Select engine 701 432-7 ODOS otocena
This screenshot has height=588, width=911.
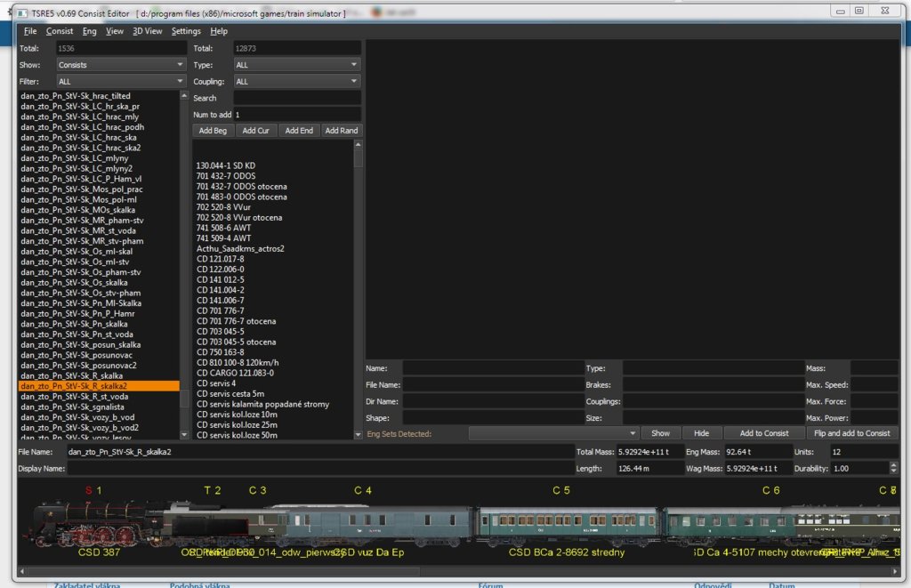click(x=241, y=187)
